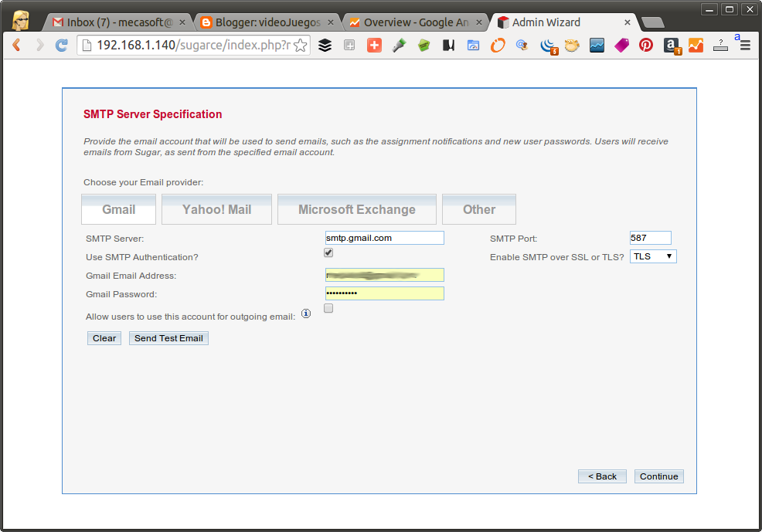762x532 pixels.
Task: Open the red plus extension icon
Action: (374, 46)
